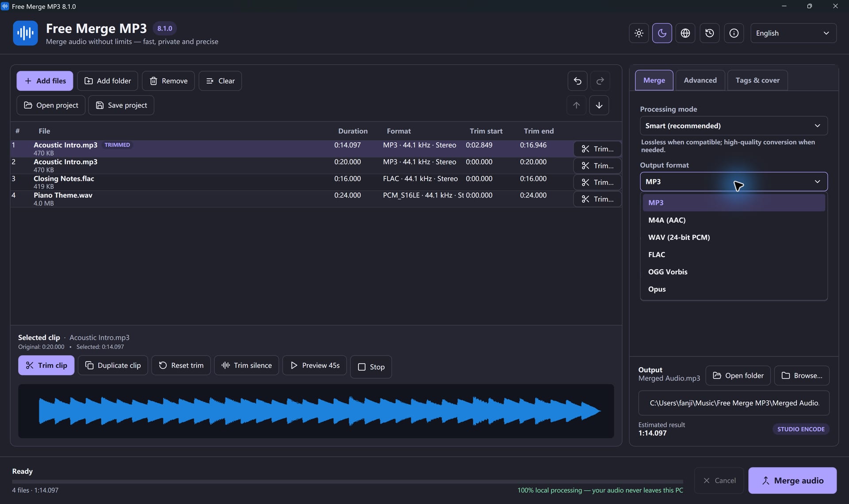The height and width of the screenshot is (504, 849).
Task: Choose Opus output format
Action: (734, 289)
